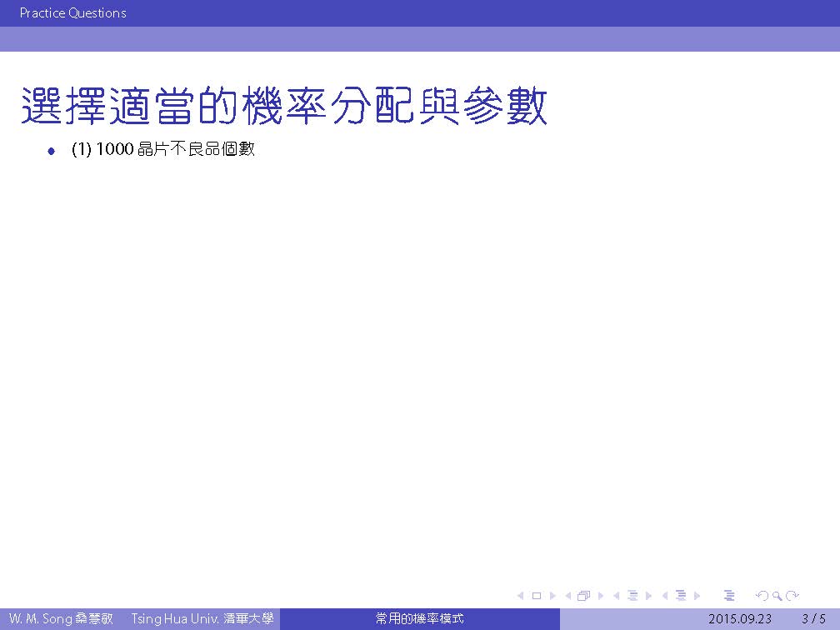
Task: Go to previous frame arrow
Action: point(568,596)
